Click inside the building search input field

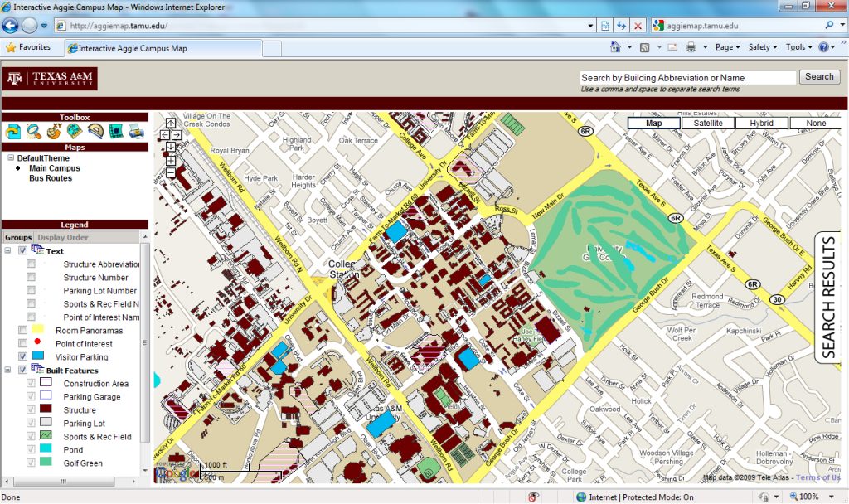click(688, 76)
